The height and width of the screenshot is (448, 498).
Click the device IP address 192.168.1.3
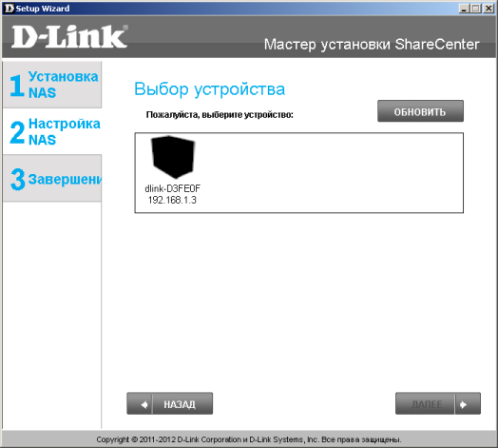click(172, 200)
